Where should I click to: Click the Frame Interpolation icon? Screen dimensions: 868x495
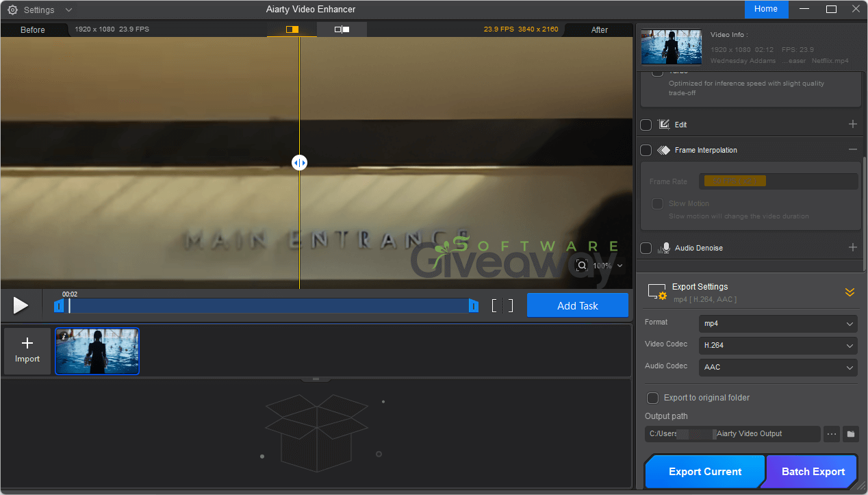point(663,150)
